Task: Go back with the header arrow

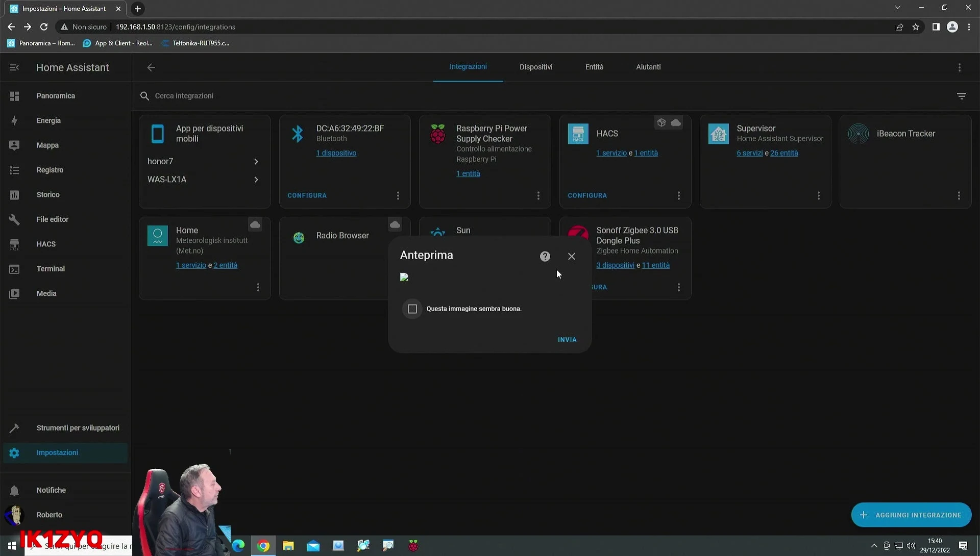Action: [x=151, y=67]
